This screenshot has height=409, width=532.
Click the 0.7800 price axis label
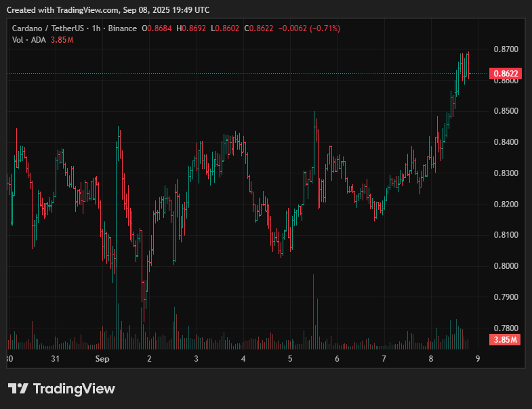[504, 328]
